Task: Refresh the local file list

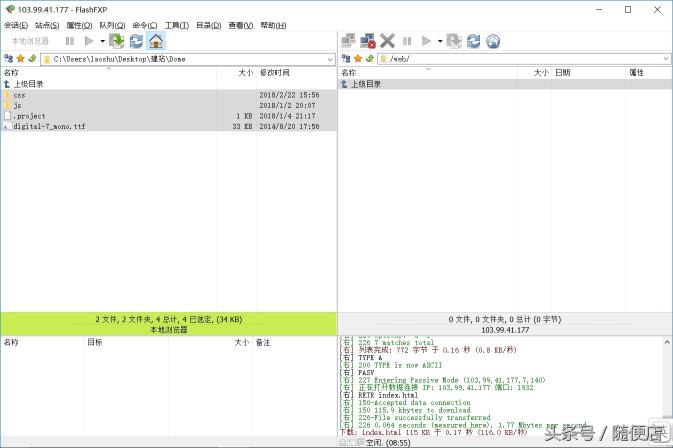Action: 136,41
